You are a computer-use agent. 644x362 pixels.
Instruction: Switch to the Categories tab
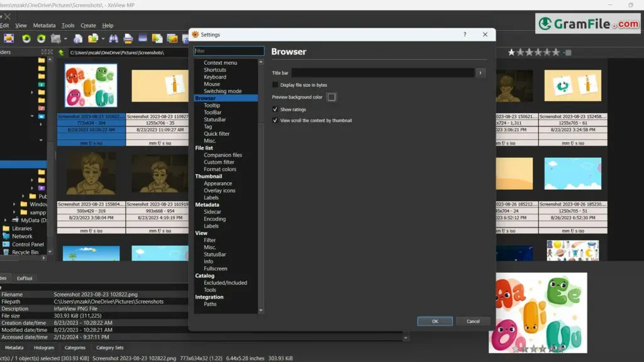click(75, 348)
